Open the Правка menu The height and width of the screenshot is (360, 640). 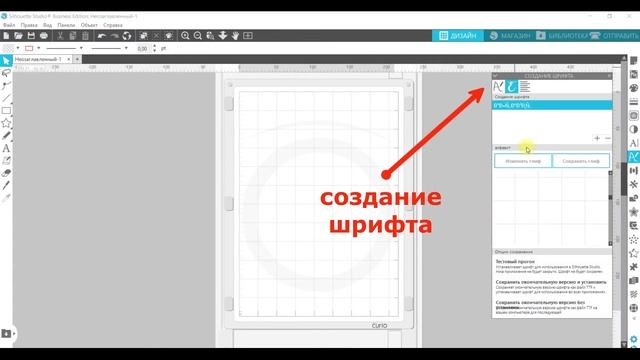(29, 25)
